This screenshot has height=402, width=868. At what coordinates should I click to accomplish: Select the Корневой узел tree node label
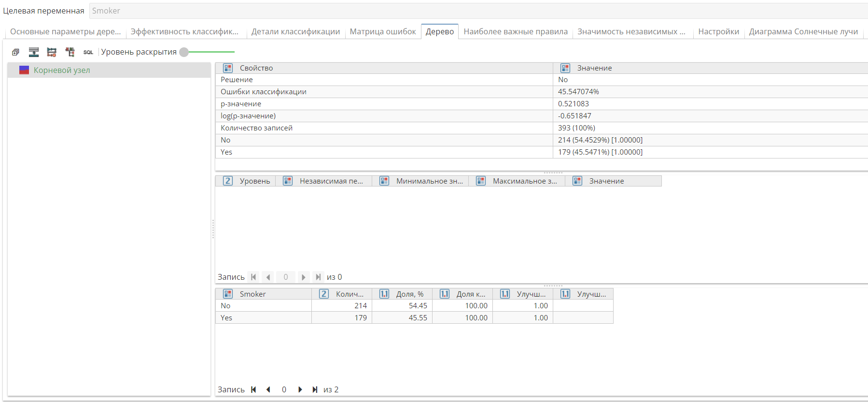pos(62,70)
